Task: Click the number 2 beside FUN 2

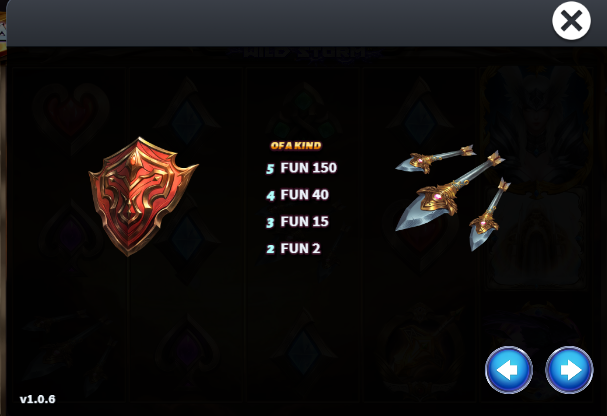Action: [270, 249]
